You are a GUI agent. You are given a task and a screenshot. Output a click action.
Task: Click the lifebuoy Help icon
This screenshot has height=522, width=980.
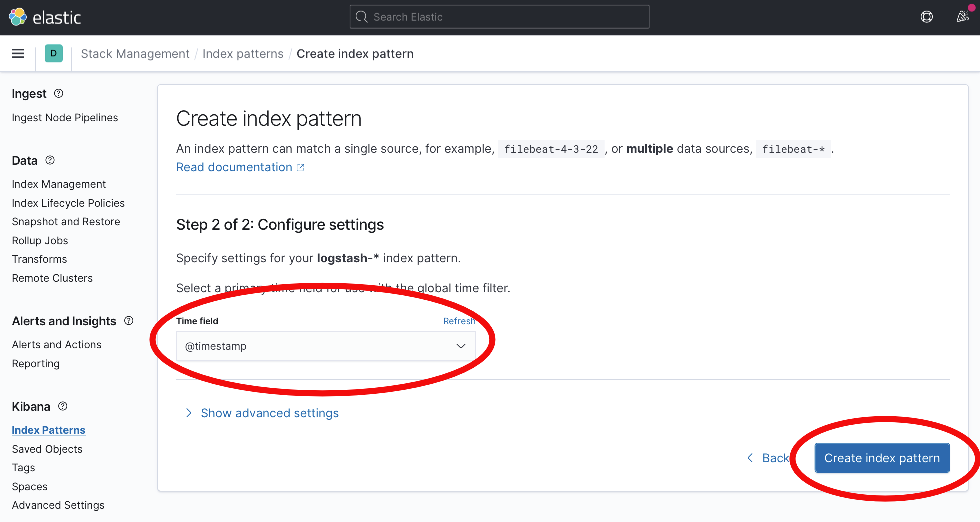coord(926,16)
